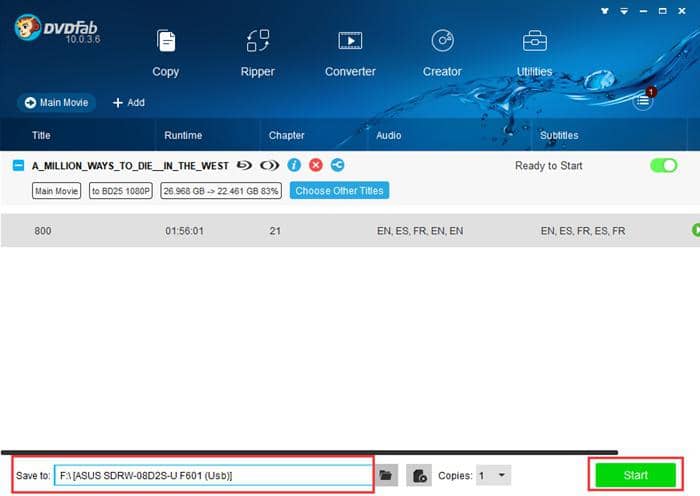Open the Utilities module
The width and height of the screenshot is (700, 496).
pyautogui.click(x=534, y=54)
